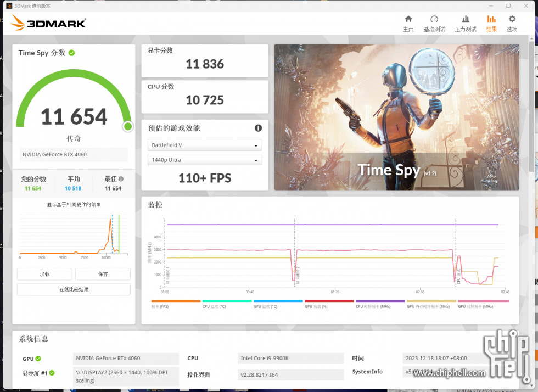Click the 平均 score 10 518
The height and width of the screenshot is (392, 538).
click(73, 188)
